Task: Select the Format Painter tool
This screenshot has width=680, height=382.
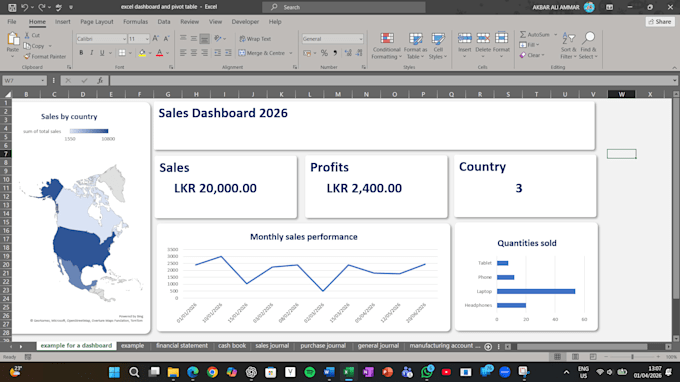Action: click(x=45, y=56)
